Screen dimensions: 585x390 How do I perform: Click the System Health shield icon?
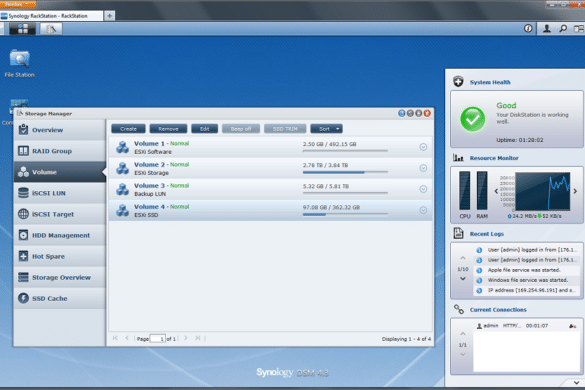[458, 81]
